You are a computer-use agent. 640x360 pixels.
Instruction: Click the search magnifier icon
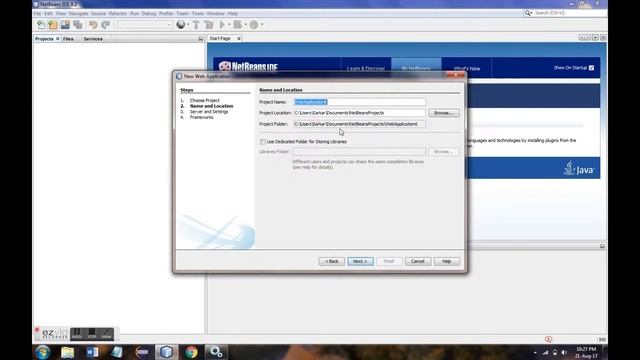click(x=528, y=13)
